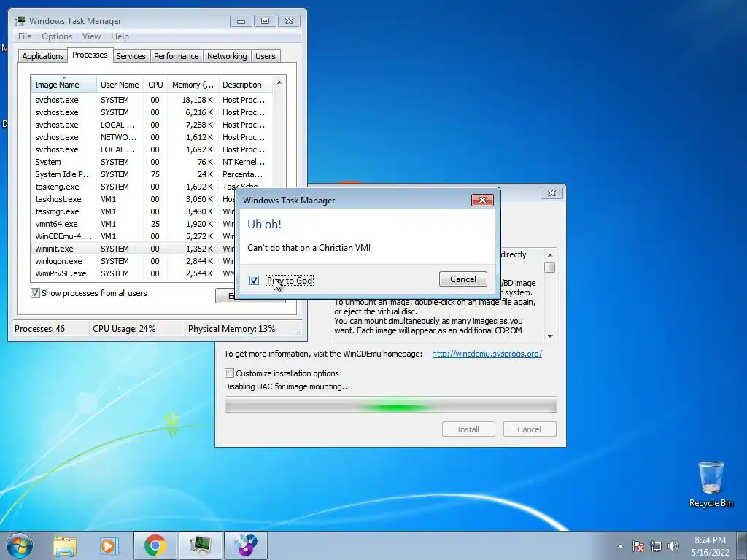Screen dimensions: 747x560
Task: Sort processes by Image Name column
Action: click(x=64, y=85)
